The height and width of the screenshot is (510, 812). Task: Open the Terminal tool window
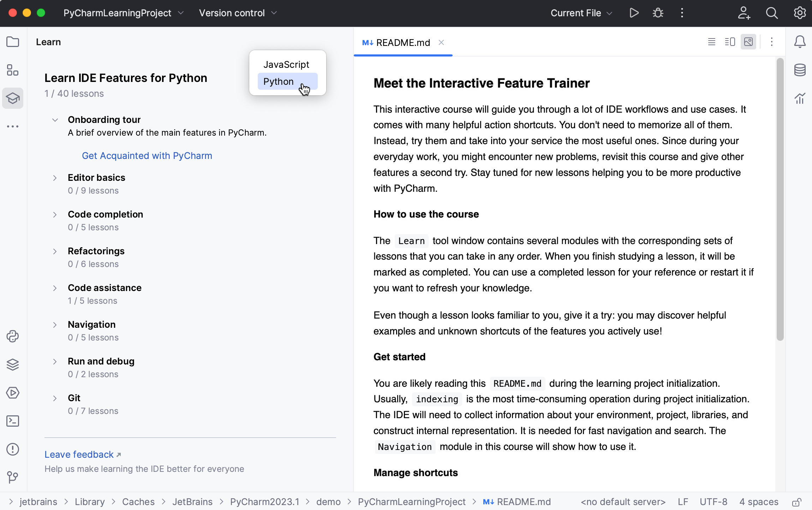[x=13, y=421]
